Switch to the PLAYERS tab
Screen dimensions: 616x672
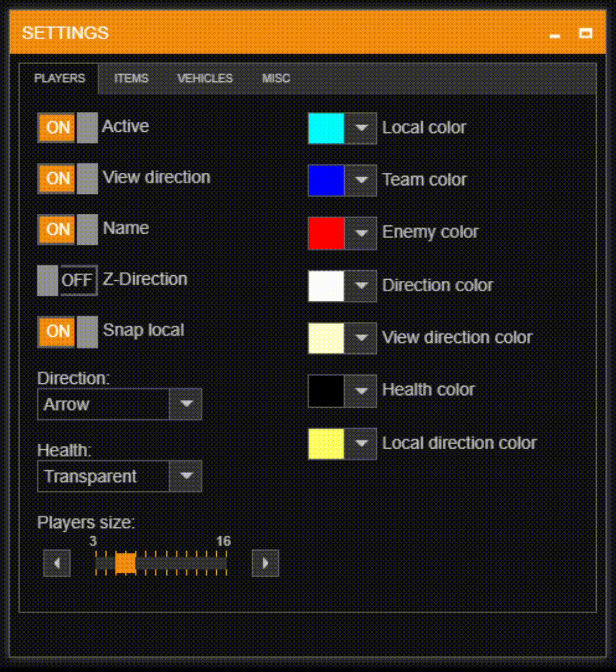[59, 79]
